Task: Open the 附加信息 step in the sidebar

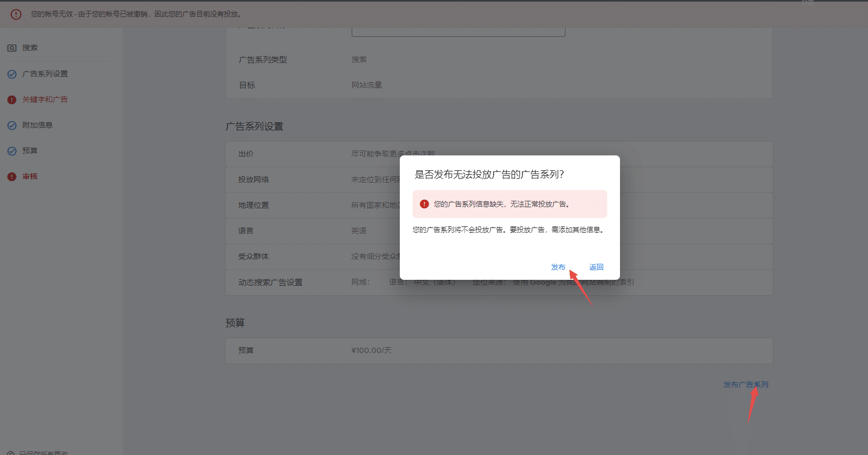Action: [x=37, y=125]
